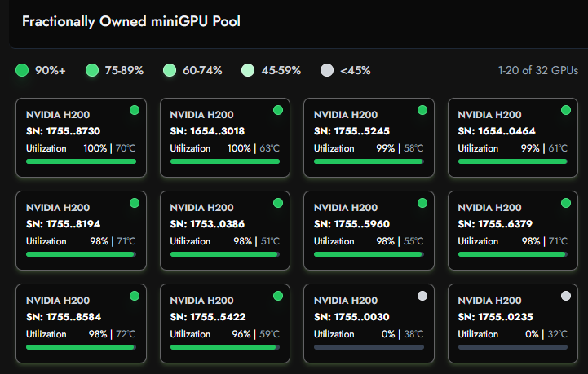Screen dimensions: 588x374
Task: Click serial text 'SN: 1755..5422'
Action: [x=208, y=317]
